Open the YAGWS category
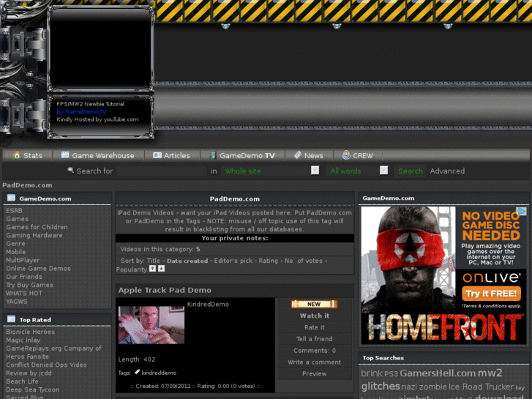Viewport: 532px width, 399px height. coord(17,302)
